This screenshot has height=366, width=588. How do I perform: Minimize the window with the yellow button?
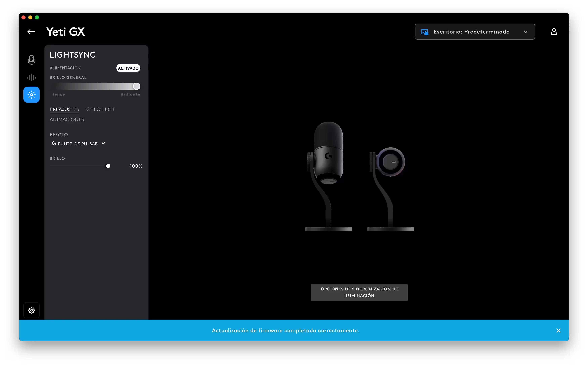tap(30, 17)
